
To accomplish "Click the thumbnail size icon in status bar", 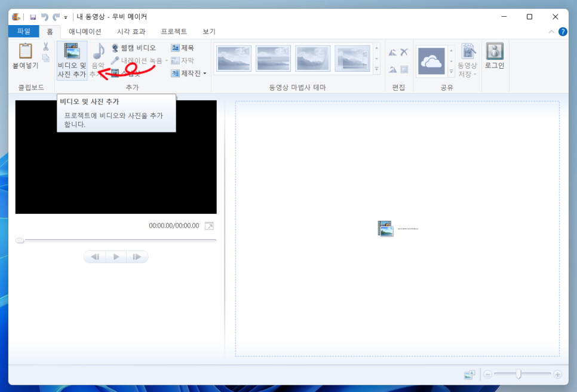I will 469,375.
